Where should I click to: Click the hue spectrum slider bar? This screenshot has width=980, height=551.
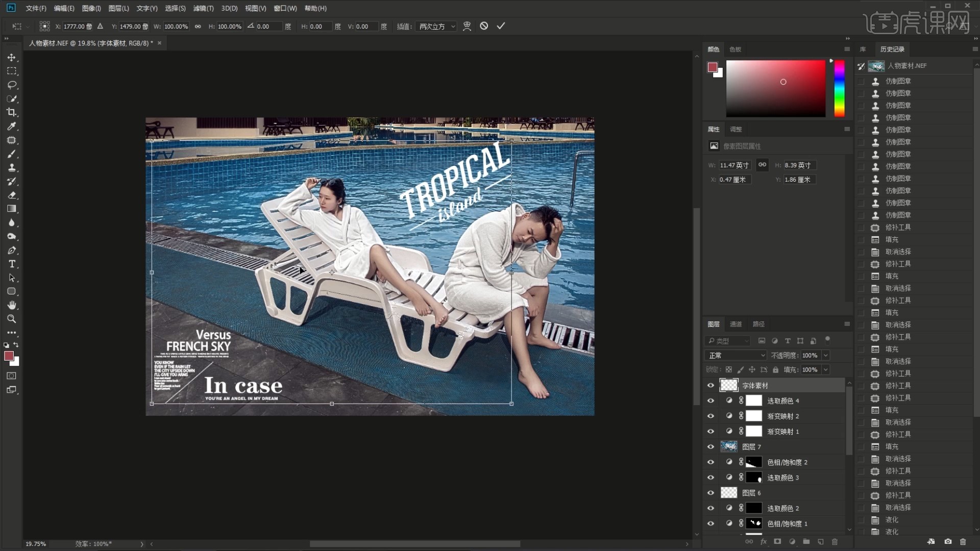point(839,89)
